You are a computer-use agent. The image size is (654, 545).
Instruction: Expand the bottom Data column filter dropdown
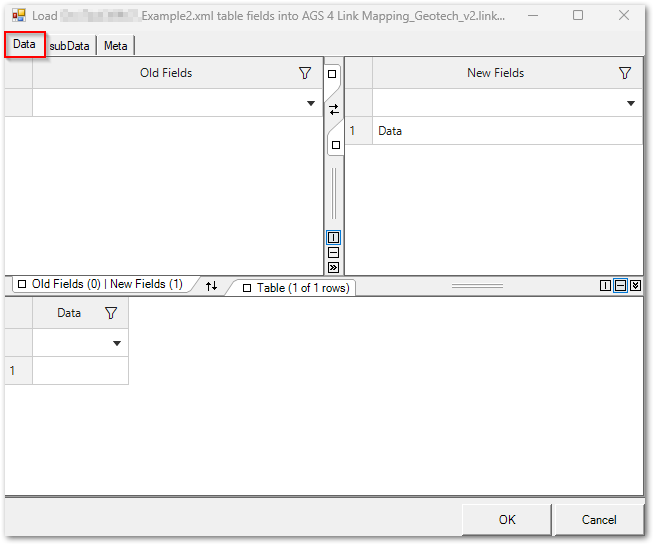pyautogui.click(x=117, y=343)
